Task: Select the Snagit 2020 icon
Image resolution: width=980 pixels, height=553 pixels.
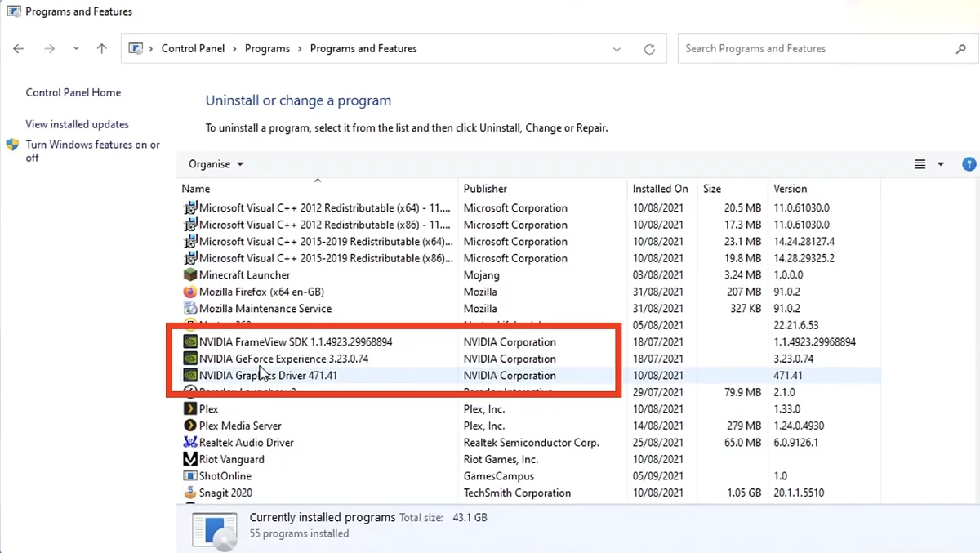Action: (190, 493)
